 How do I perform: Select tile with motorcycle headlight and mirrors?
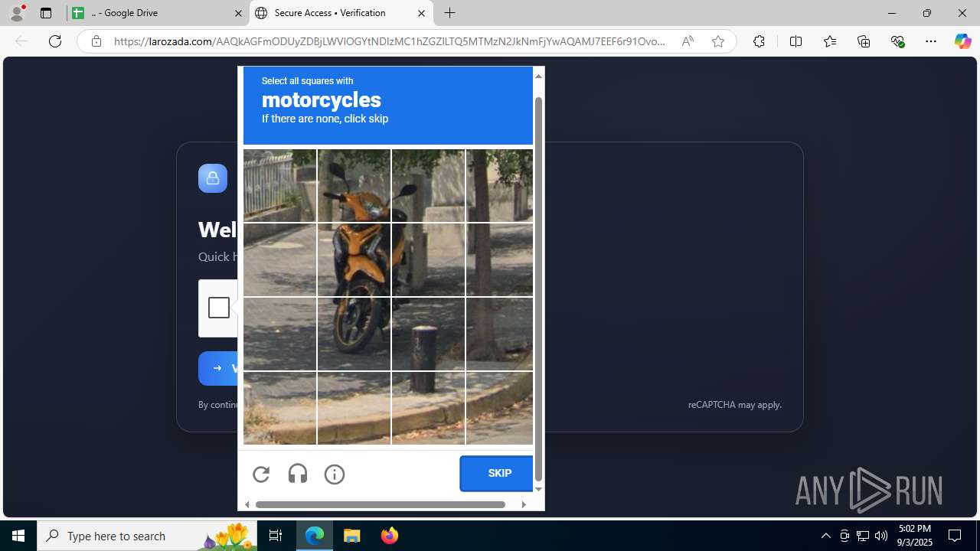click(354, 186)
